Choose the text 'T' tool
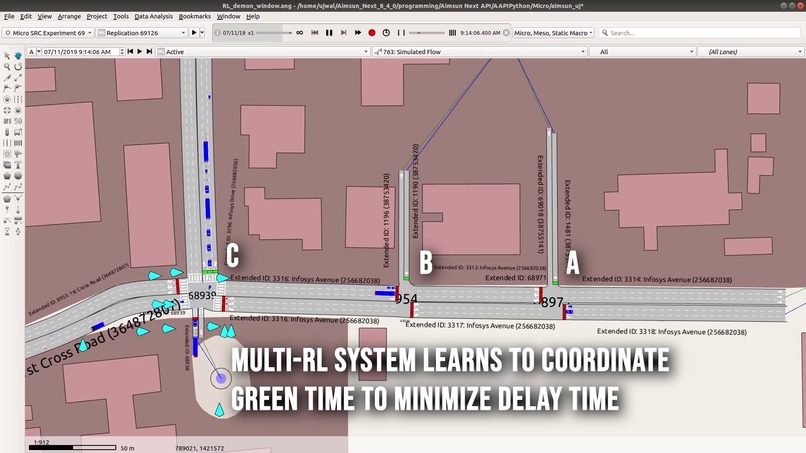 coord(18,165)
